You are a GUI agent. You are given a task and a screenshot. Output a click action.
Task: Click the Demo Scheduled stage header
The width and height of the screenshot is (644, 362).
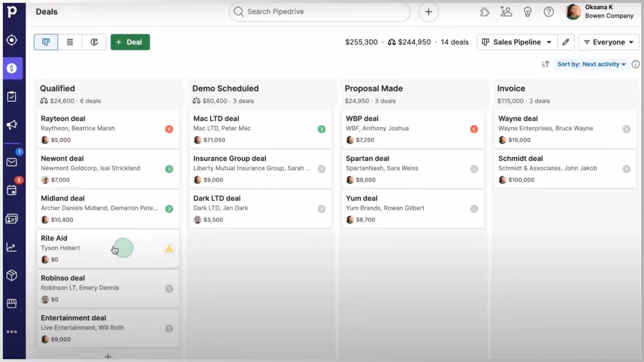225,88
